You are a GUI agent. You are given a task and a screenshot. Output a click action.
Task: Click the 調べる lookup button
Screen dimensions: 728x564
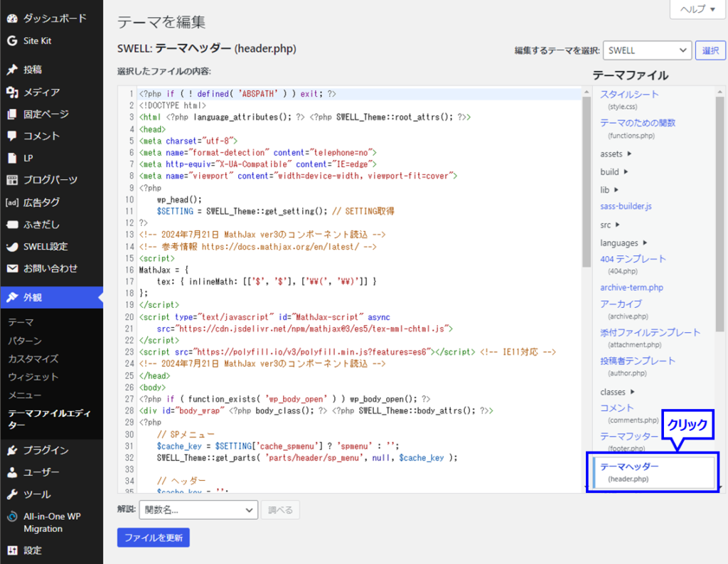point(280,510)
